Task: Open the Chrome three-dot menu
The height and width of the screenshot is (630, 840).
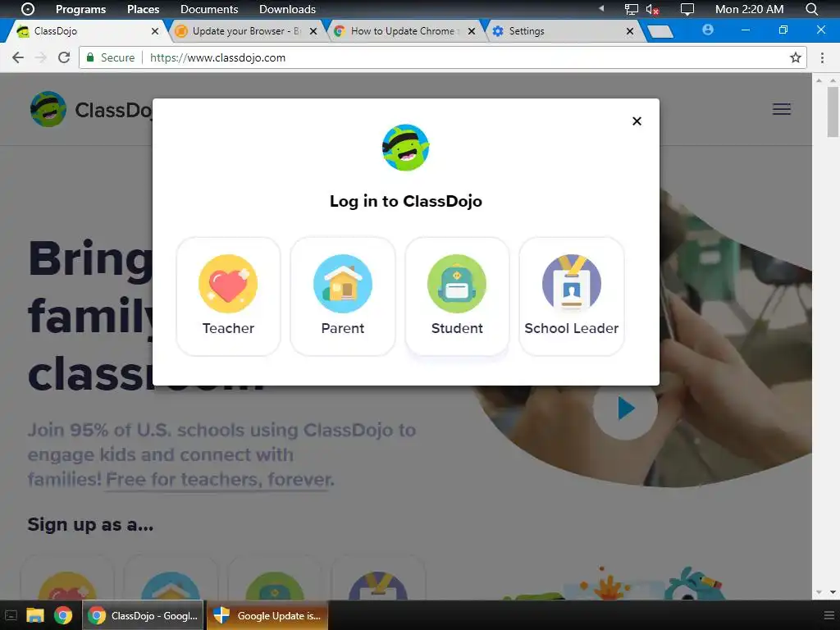Action: 822,57
